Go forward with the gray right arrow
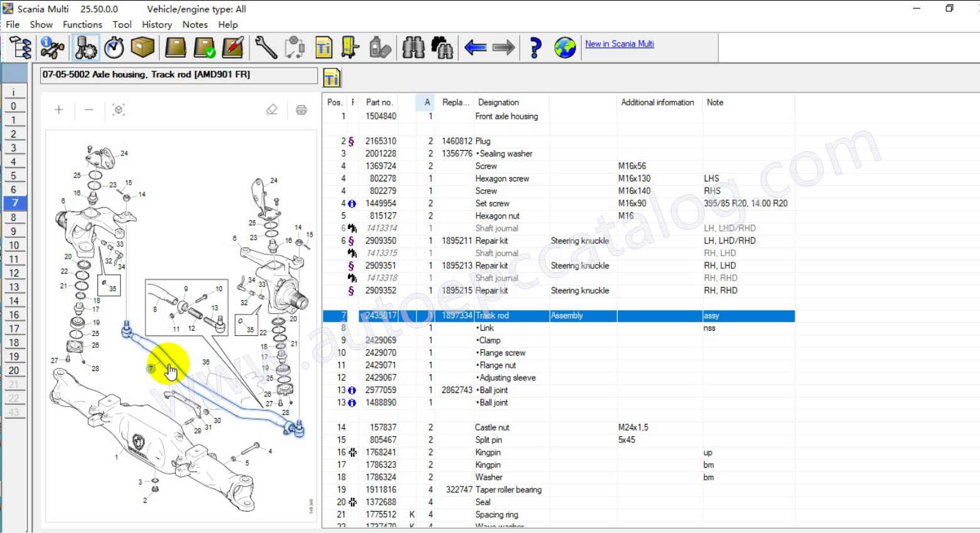Image resolution: width=980 pixels, height=533 pixels. (x=503, y=48)
